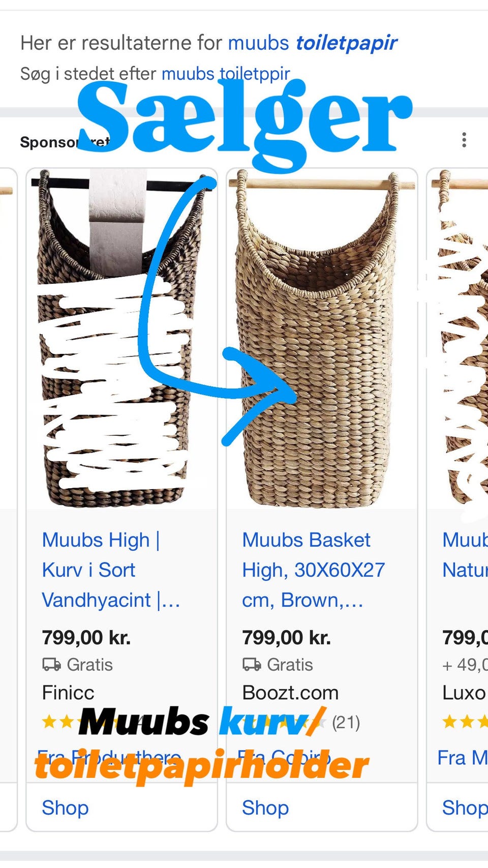Click the Shop button under Boozt.com listing
The image size is (488, 868).
(265, 807)
